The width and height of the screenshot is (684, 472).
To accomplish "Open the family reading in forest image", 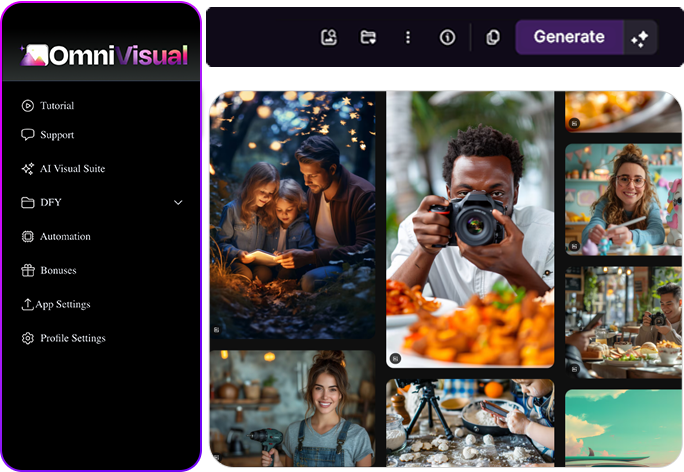I will [292, 214].
